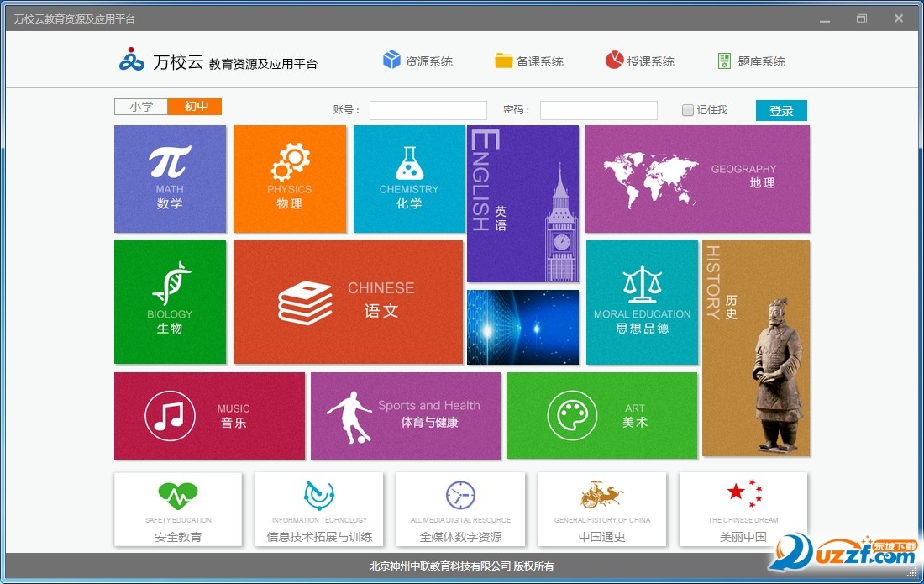Open the Math 数学 subject tile
Screen dimensions: 924x584
pyautogui.click(x=171, y=178)
